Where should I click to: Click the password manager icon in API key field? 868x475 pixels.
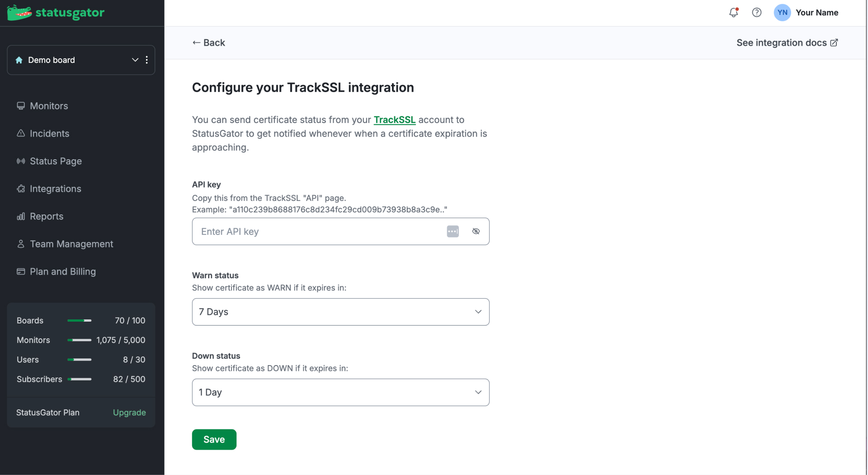(x=453, y=231)
